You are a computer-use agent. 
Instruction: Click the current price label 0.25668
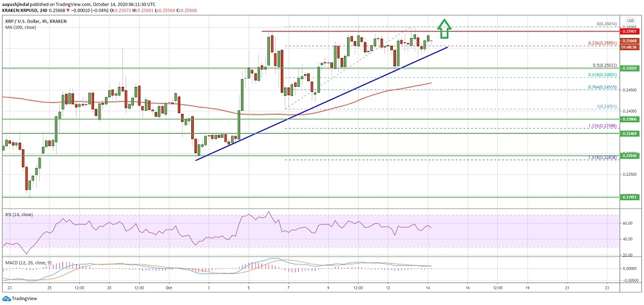(631, 42)
